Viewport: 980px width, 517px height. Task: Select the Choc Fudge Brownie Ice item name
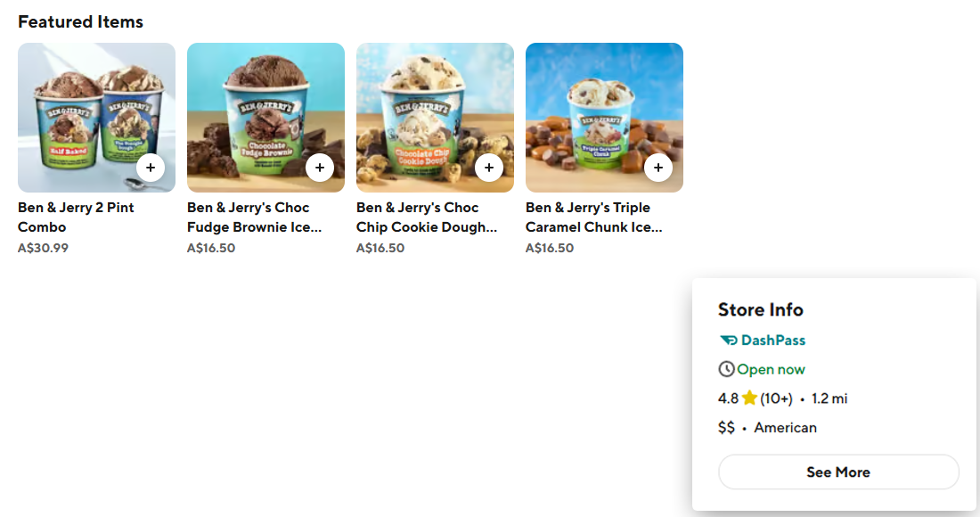(x=254, y=217)
